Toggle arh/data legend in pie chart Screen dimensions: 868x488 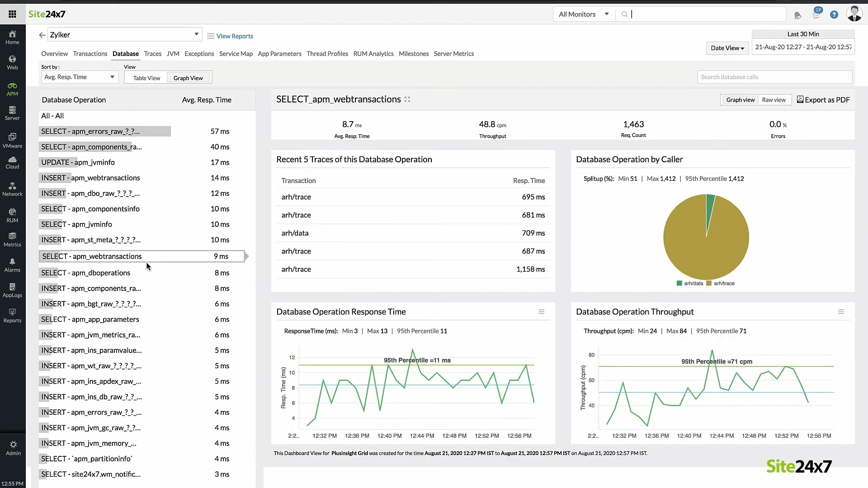pos(690,283)
